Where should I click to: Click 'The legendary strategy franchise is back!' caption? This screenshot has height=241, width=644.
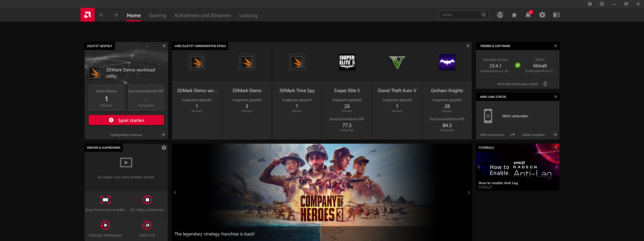[x=215, y=234]
